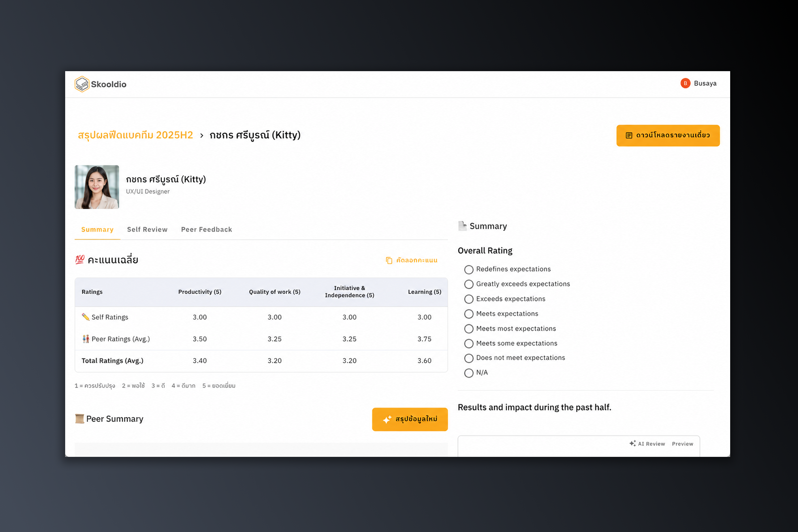Click the AI Review sparkle icon

coord(632,444)
